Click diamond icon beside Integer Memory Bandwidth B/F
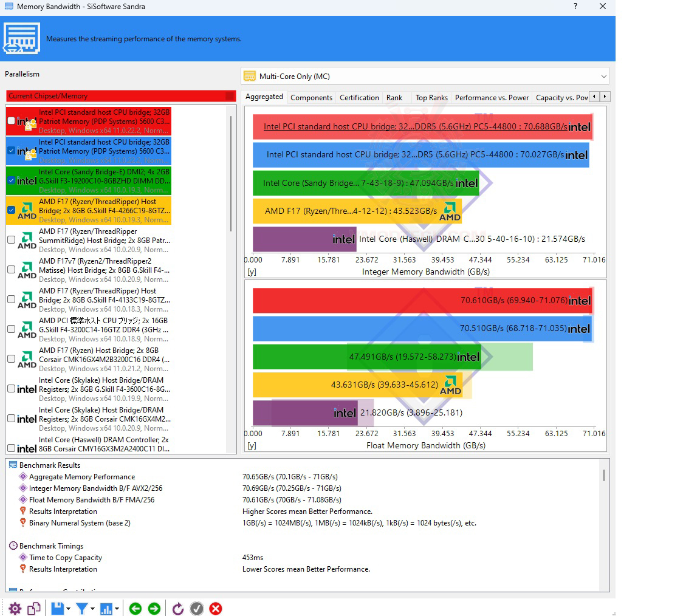Image resolution: width=700 pixels, height=616 pixels. pyautogui.click(x=23, y=488)
